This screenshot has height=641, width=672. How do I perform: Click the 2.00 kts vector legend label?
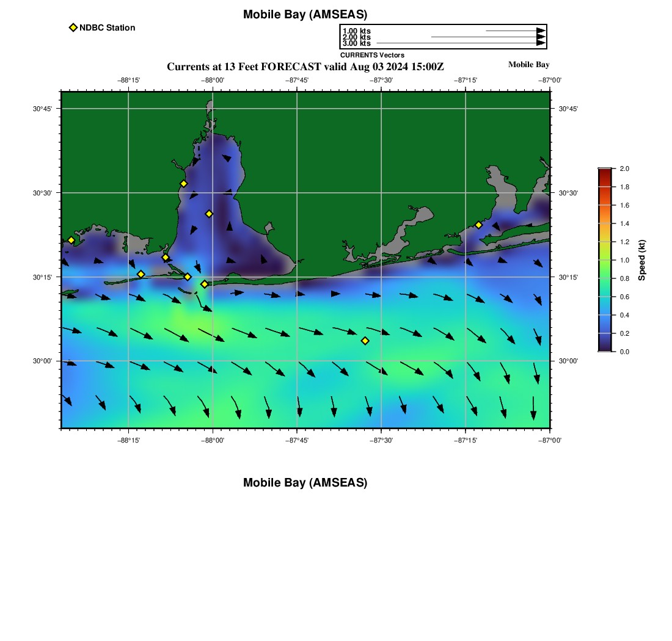coord(356,37)
